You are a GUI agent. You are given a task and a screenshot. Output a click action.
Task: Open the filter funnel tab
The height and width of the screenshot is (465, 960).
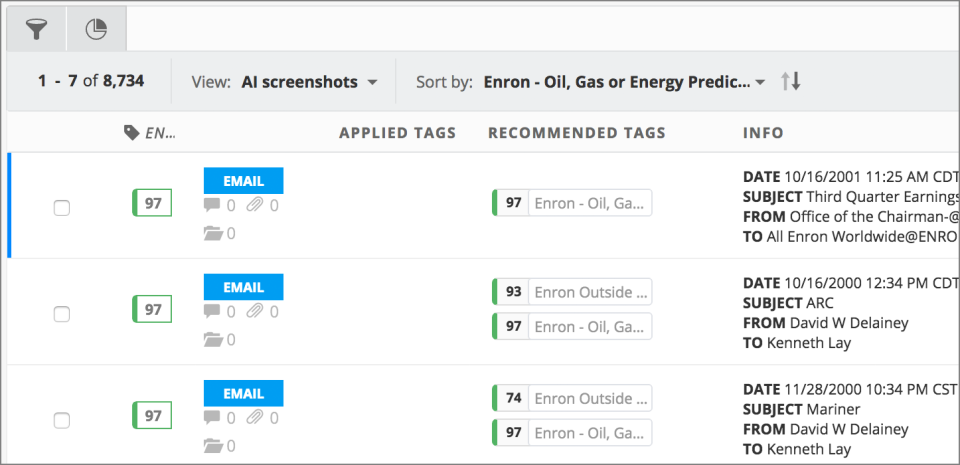(36, 30)
